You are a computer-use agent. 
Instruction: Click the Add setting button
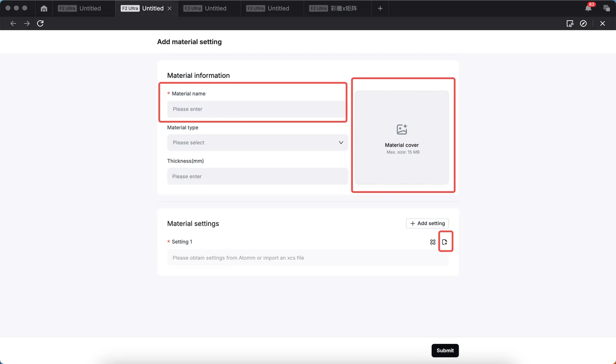(427, 223)
